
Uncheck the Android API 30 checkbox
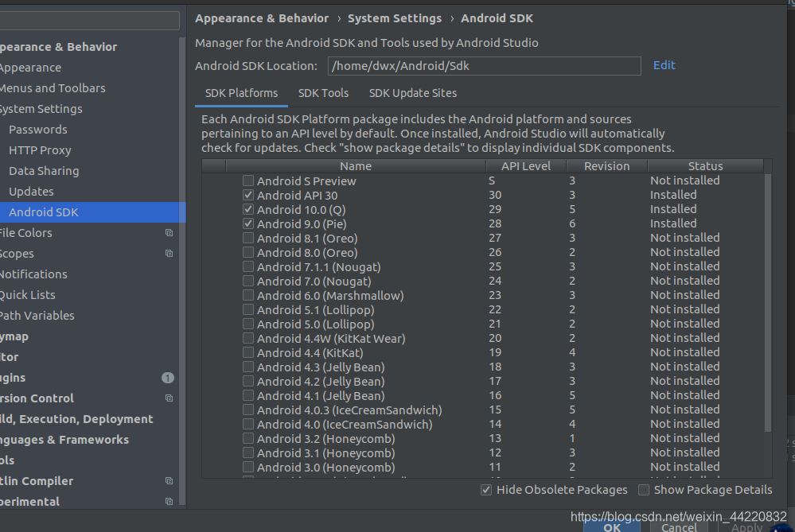pos(248,195)
